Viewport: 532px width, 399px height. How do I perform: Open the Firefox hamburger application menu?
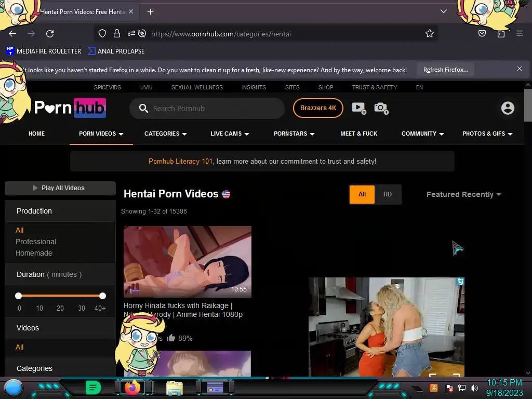point(520,33)
